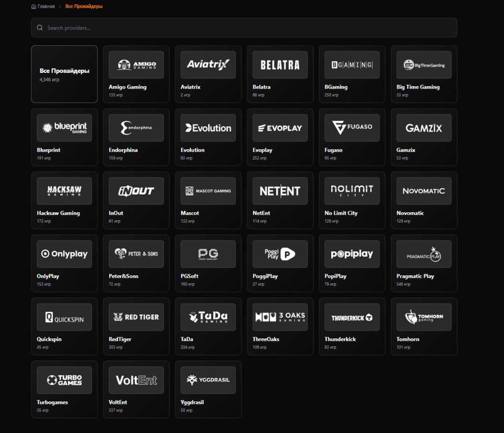
Task: Open the Nolimit City logo
Action: point(352,191)
